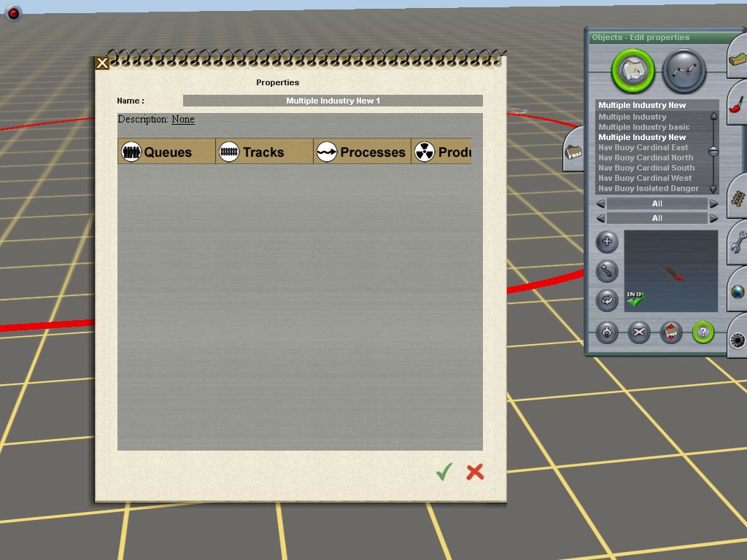Click left arrow of first 'All' filter
The image size is (747, 560).
[x=601, y=204]
